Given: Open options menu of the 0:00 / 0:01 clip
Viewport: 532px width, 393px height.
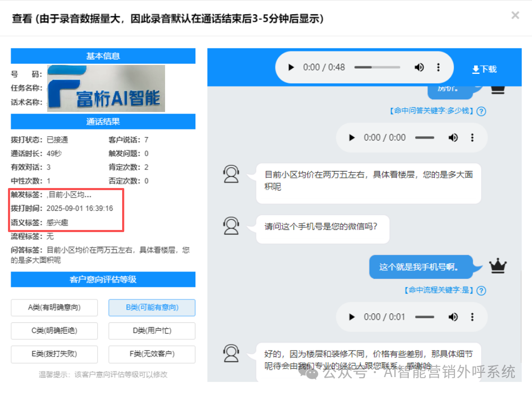Looking at the screenshot, I should [x=473, y=317].
